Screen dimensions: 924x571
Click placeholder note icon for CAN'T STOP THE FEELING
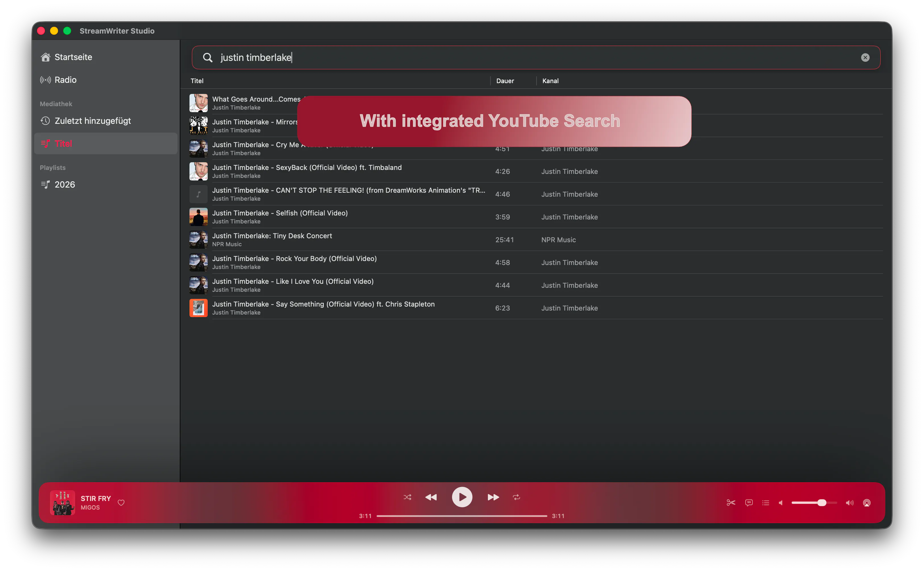199,194
